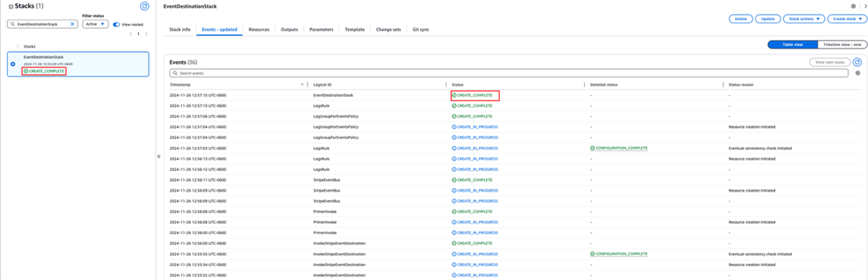Toggle the View nested switch
The image size is (868, 280).
pos(116,24)
